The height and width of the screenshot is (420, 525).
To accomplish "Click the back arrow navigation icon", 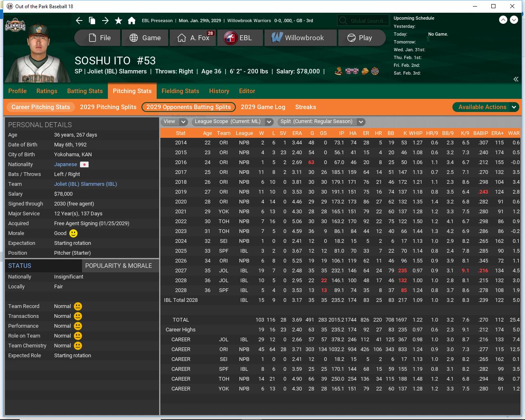I will click(x=79, y=21).
